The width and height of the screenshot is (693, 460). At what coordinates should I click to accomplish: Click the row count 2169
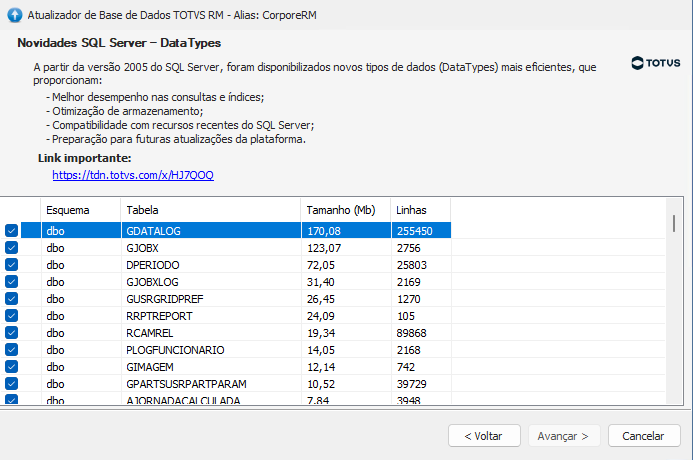pyautogui.click(x=408, y=282)
